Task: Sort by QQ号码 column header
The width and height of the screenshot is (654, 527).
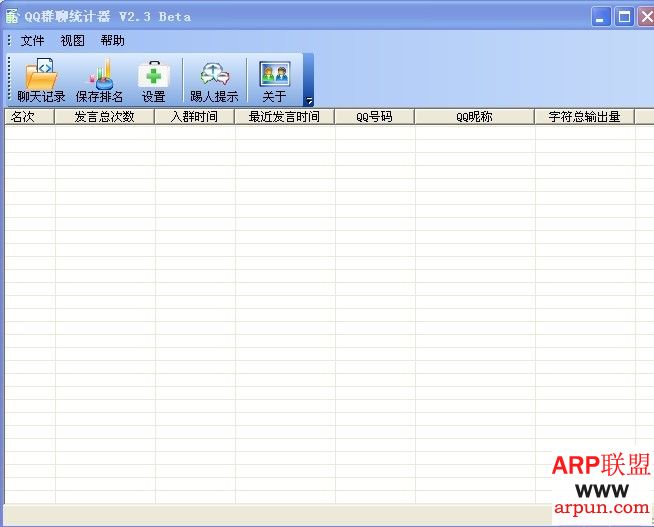Action: (375, 117)
